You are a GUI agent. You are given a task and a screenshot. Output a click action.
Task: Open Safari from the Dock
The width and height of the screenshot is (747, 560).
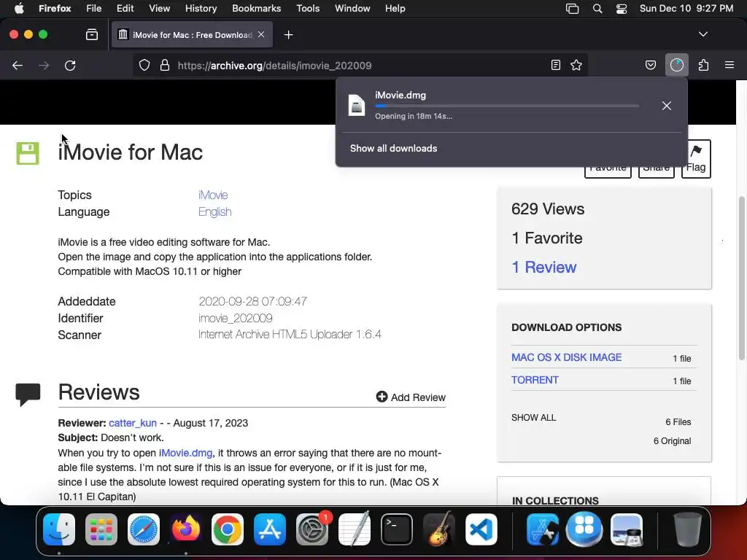pyautogui.click(x=144, y=529)
